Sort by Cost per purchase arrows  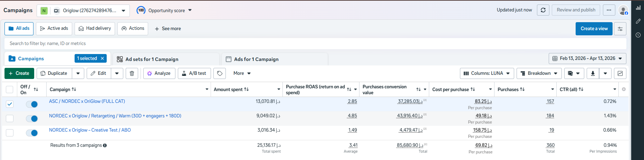(473, 89)
